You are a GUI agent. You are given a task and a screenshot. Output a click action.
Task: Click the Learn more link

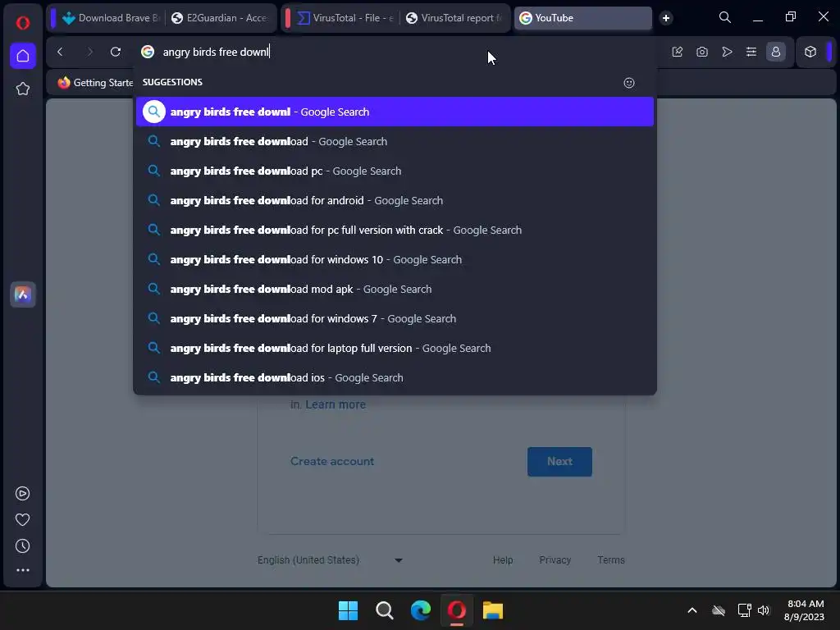click(x=336, y=404)
